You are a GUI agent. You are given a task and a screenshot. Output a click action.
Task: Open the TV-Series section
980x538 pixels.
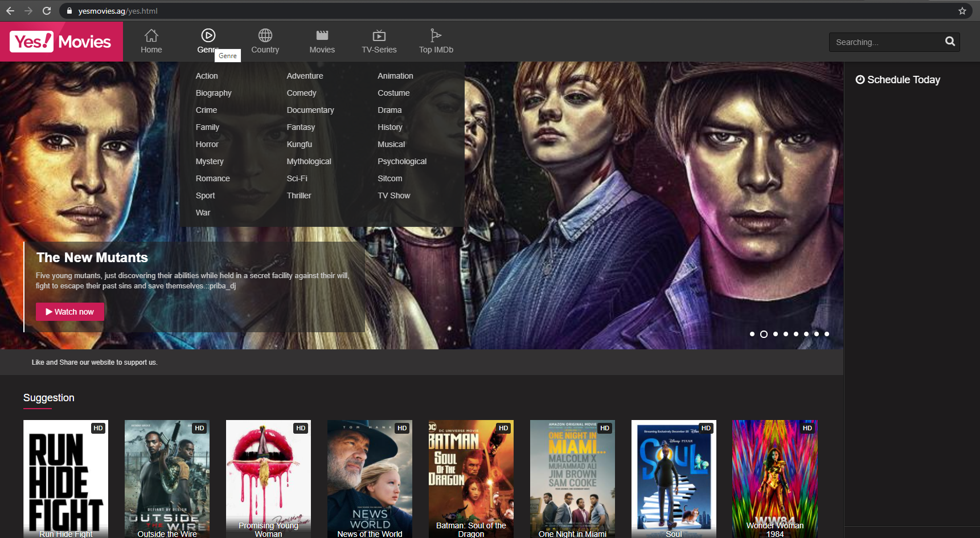(x=379, y=42)
